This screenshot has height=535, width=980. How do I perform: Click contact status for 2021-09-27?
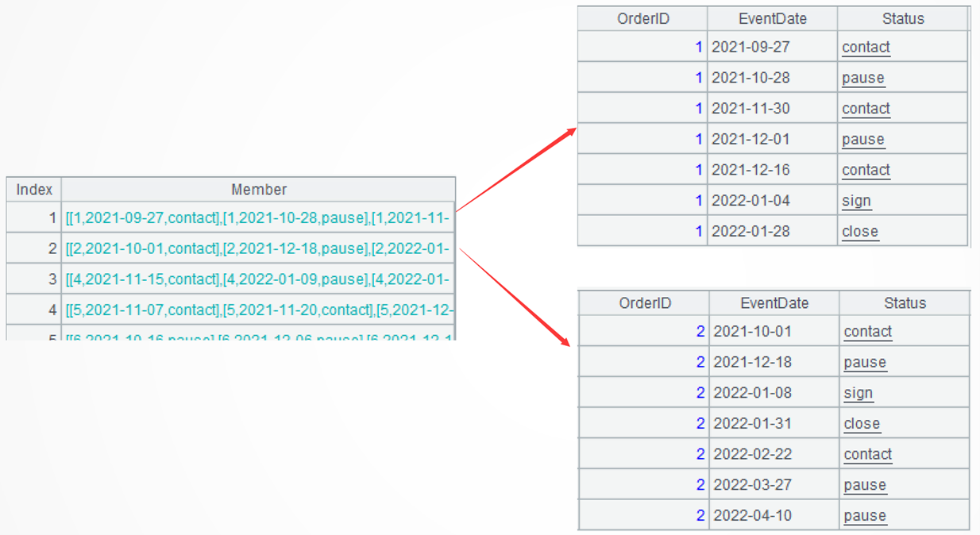click(x=866, y=47)
